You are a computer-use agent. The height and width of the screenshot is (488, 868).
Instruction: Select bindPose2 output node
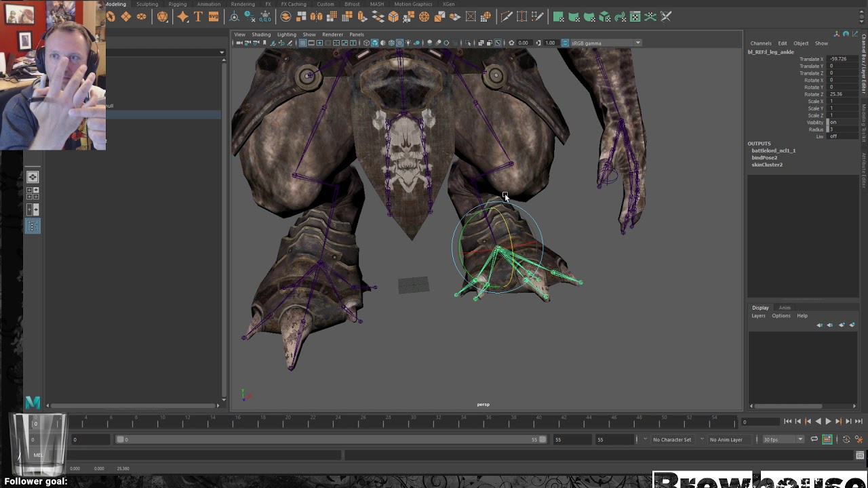click(x=764, y=157)
